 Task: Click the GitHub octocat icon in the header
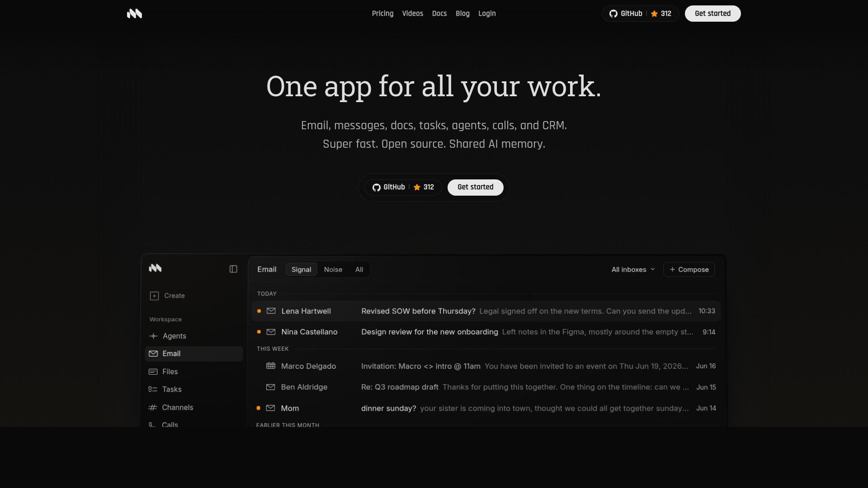613,14
